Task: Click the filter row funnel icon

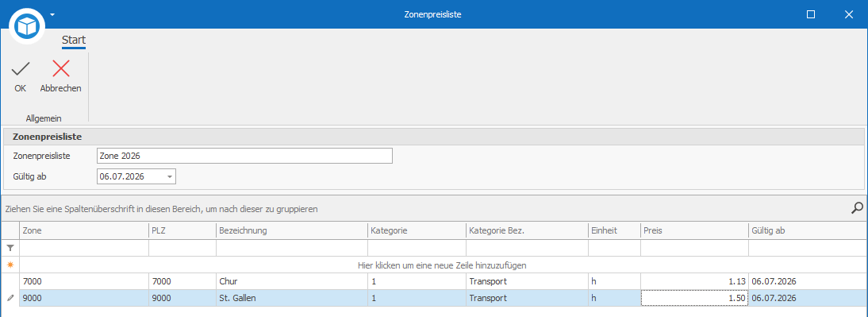Action: (10, 248)
